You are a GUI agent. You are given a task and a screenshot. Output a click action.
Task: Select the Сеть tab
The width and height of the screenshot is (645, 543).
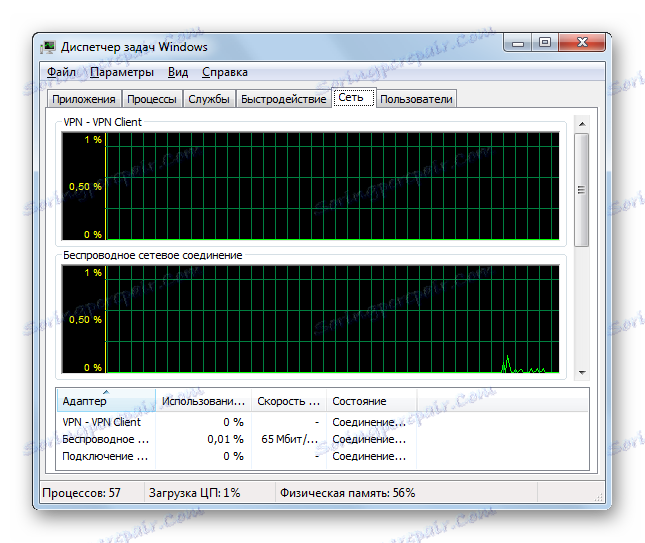(353, 97)
